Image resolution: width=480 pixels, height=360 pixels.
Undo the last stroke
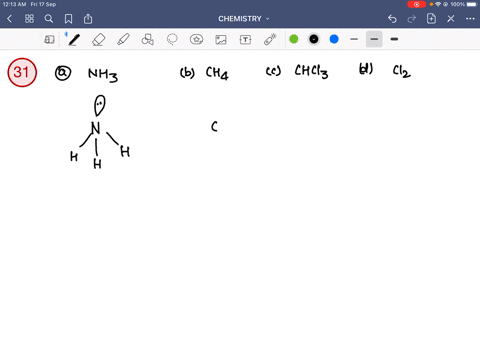click(x=392, y=19)
